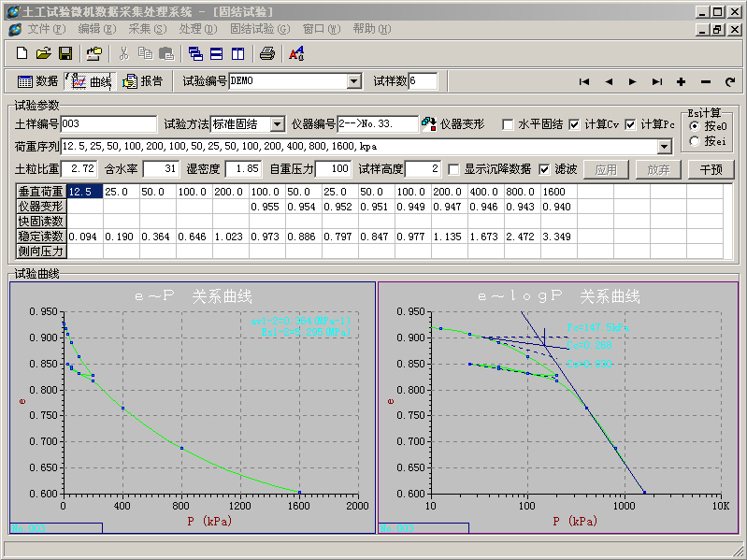Click the open folder icon
Image resolution: width=747 pixels, height=560 pixels.
click(43, 53)
